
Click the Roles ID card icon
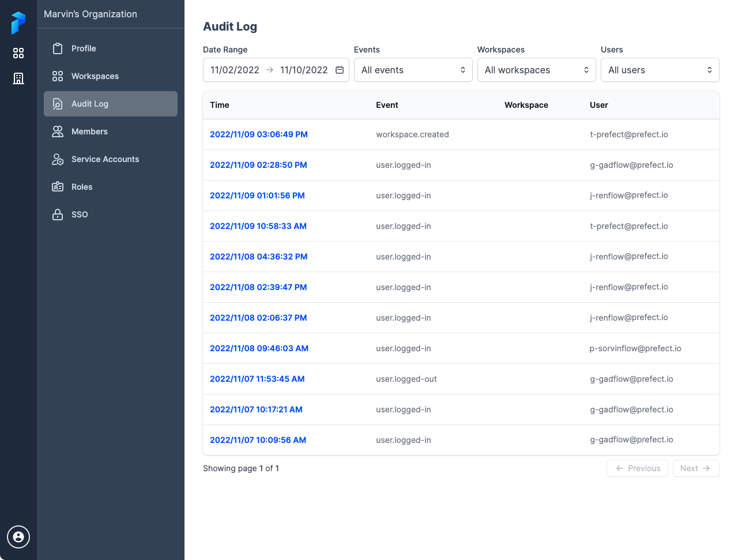click(58, 187)
